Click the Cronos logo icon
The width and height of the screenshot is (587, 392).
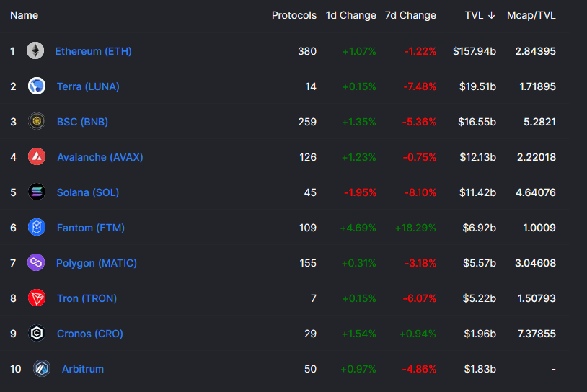point(37,334)
